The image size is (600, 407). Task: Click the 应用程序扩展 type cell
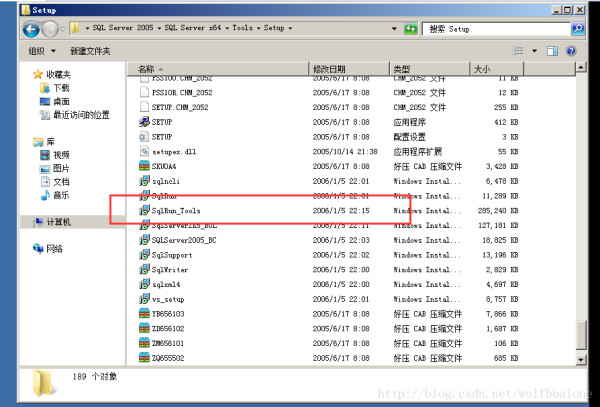[417, 151]
